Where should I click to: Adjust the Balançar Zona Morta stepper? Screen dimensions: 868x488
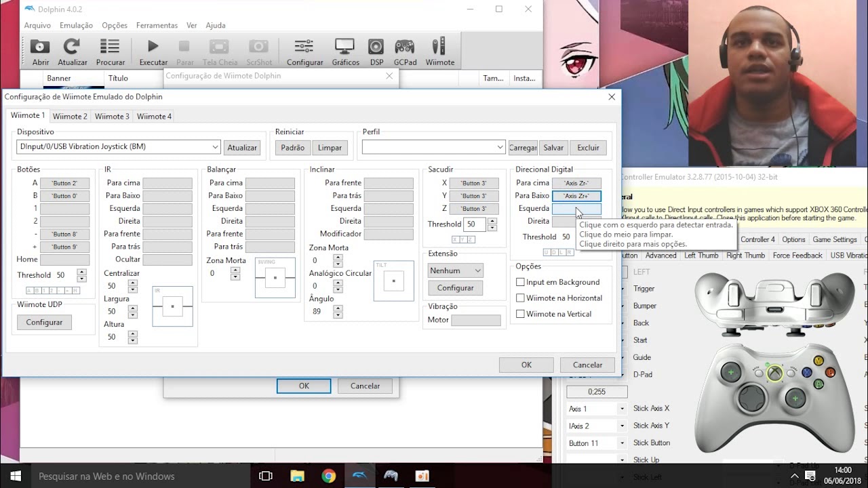click(235, 273)
